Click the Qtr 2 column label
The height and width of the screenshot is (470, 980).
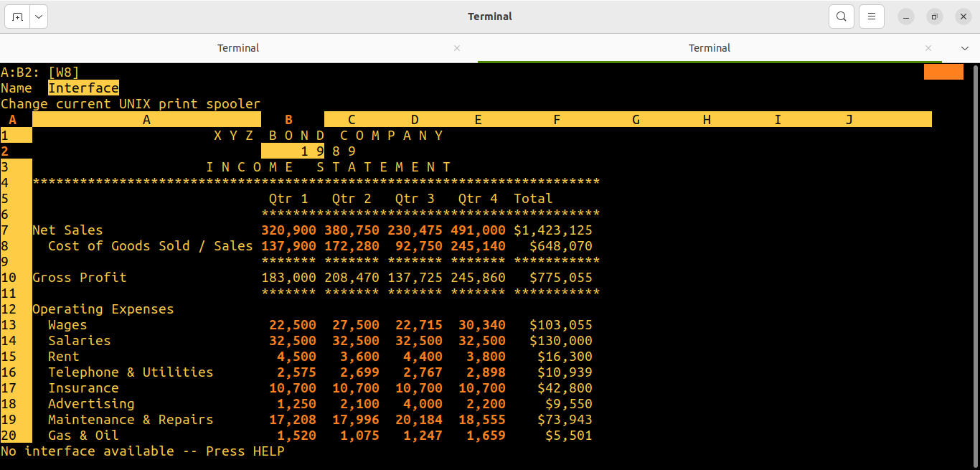coord(352,199)
